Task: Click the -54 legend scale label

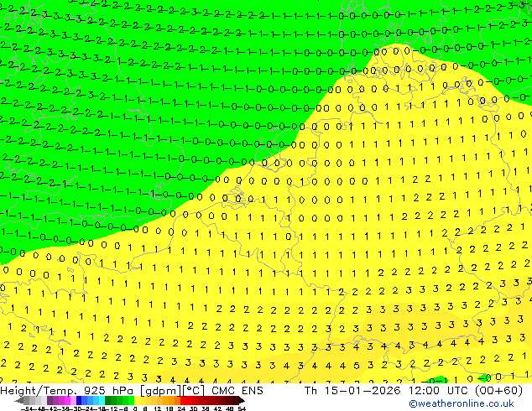Action: (x=27, y=408)
